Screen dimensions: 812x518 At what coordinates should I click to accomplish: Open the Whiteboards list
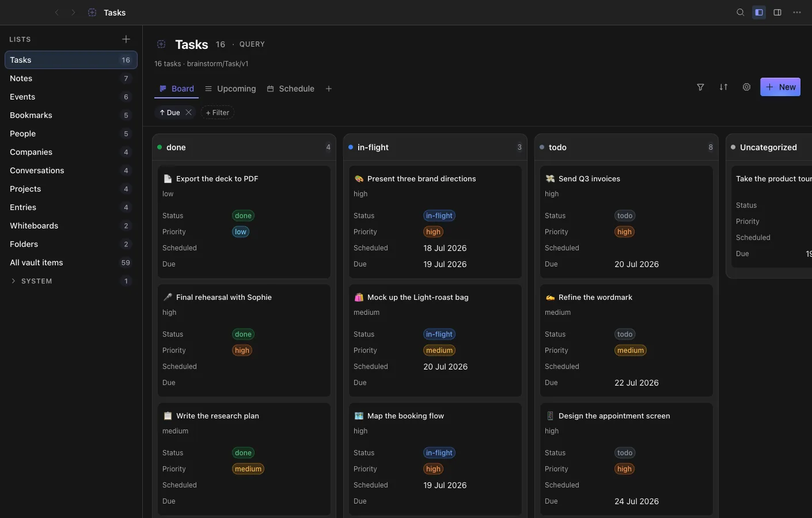click(71, 226)
